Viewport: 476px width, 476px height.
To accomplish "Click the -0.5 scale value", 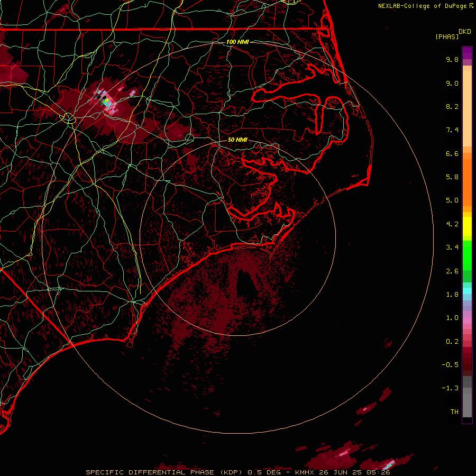I will pyautogui.click(x=450, y=365).
